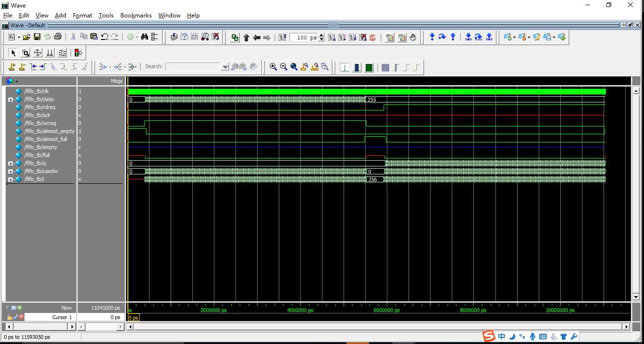Select the Pan mode four-arrow icon
This screenshot has height=344, width=644.
pyautogui.click(x=38, y=53)
